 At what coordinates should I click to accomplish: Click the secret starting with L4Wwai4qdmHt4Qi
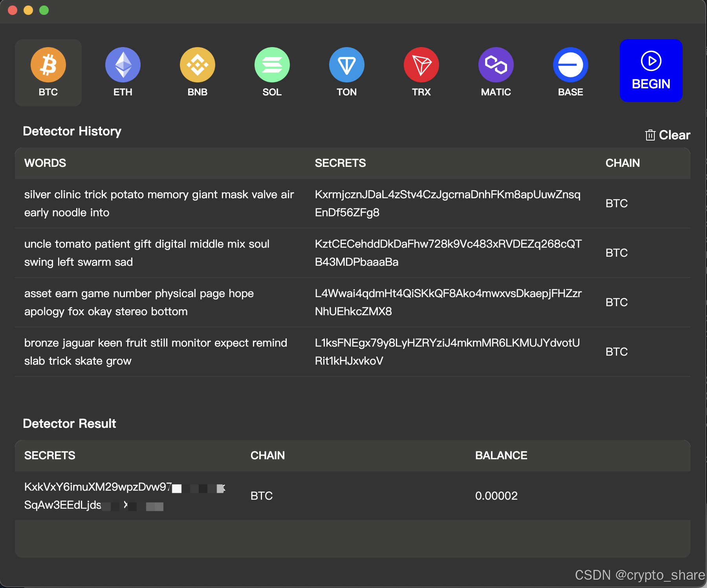tap(448, 302)
